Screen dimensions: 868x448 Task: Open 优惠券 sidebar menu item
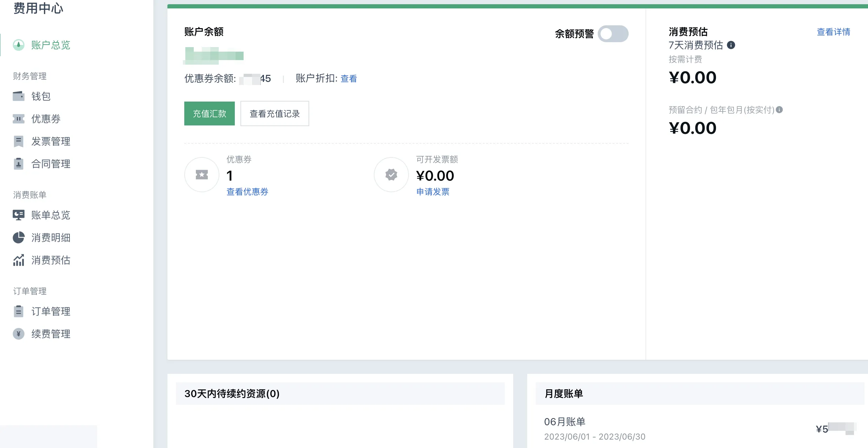pyautogui.click(x=46, y=119)
